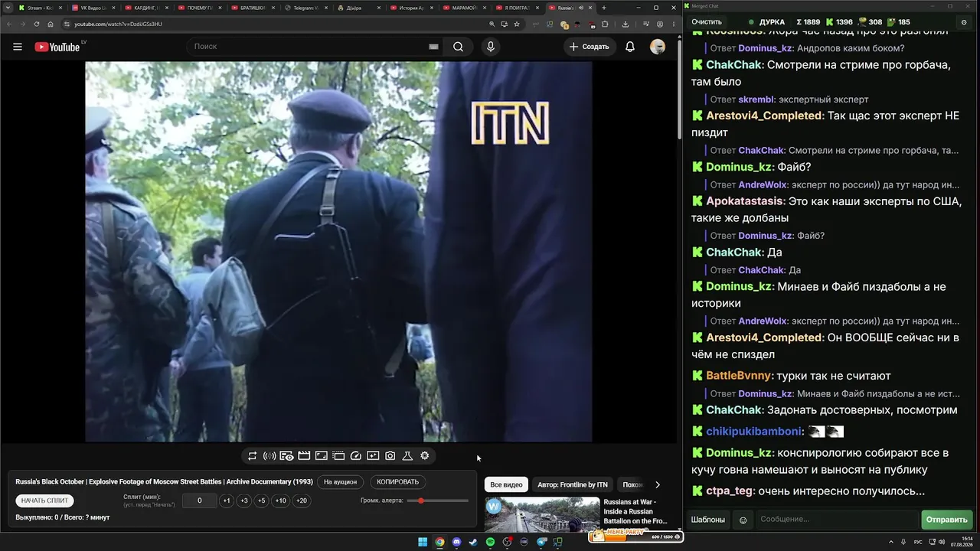Click the 'На аукцион' button

pyautogui.click(x=340, y=482)
